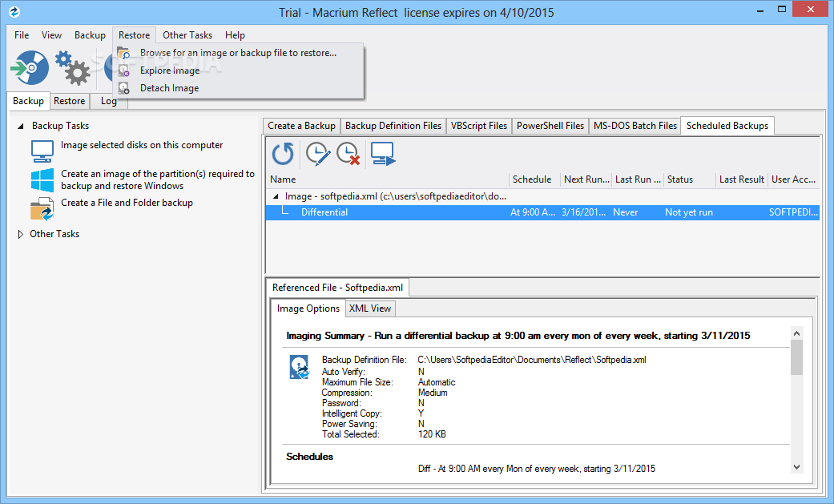Click the Detach Image menu icon
This screenshot has width=834, height=504.
click(124, 88)
